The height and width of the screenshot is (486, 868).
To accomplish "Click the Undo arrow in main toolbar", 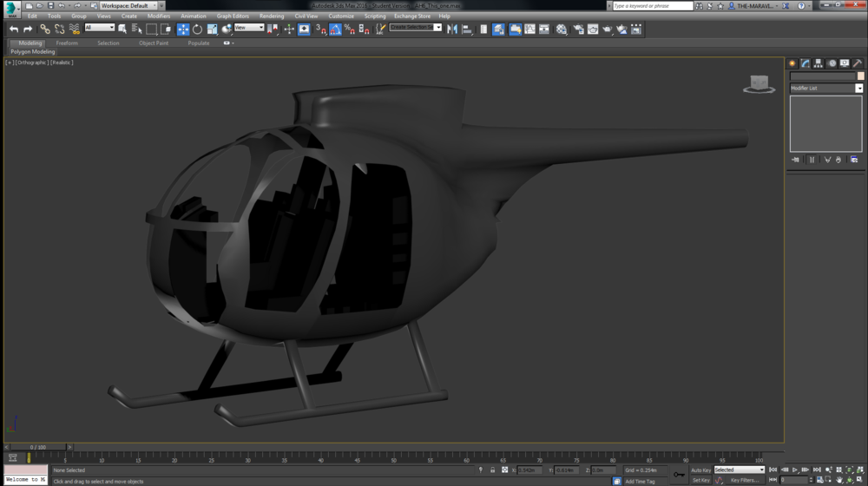I will click(14, 30).
